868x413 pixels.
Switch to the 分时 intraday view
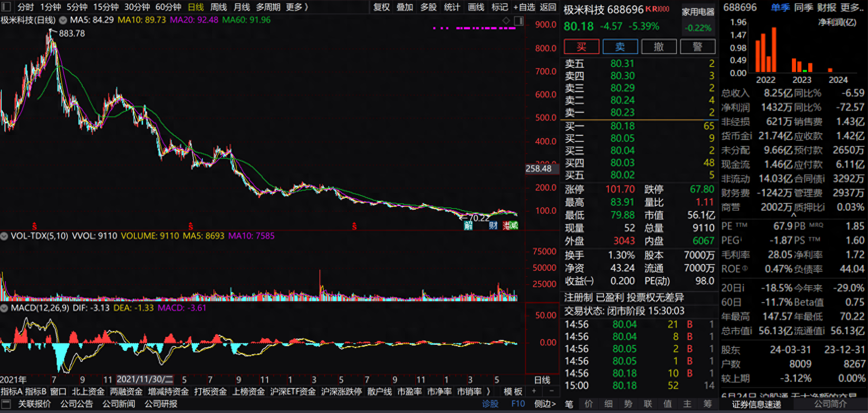pos(25,7)
